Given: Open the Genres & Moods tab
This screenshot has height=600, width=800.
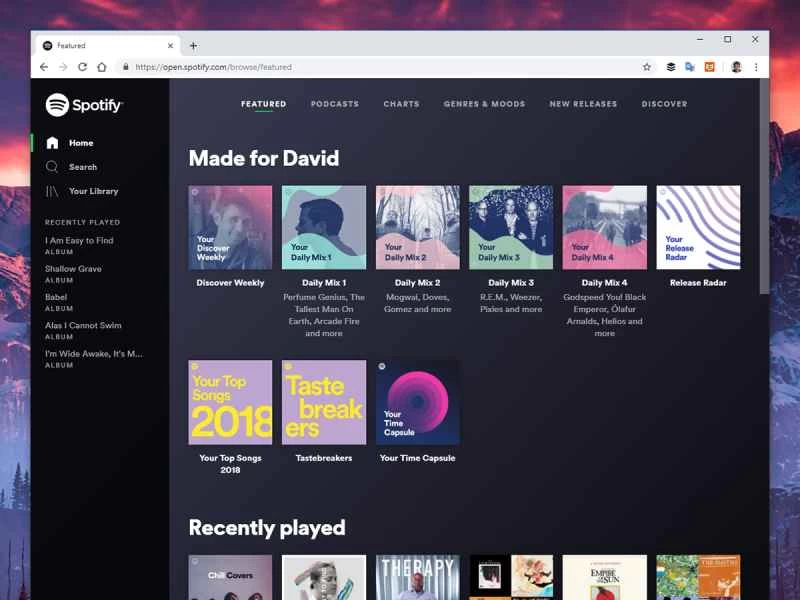Looking at the screenshot, I should pos(485,104).
